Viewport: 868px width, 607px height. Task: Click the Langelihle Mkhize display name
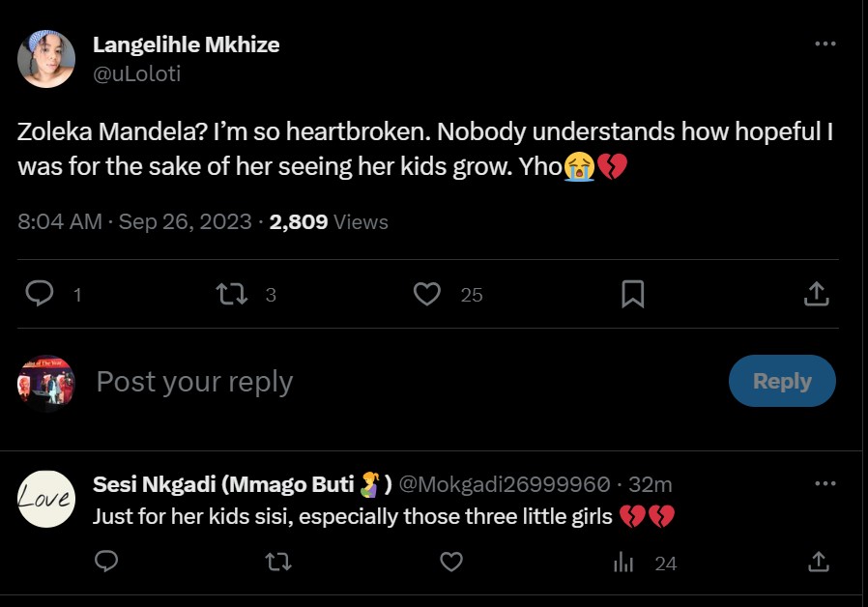pos(186,44)
